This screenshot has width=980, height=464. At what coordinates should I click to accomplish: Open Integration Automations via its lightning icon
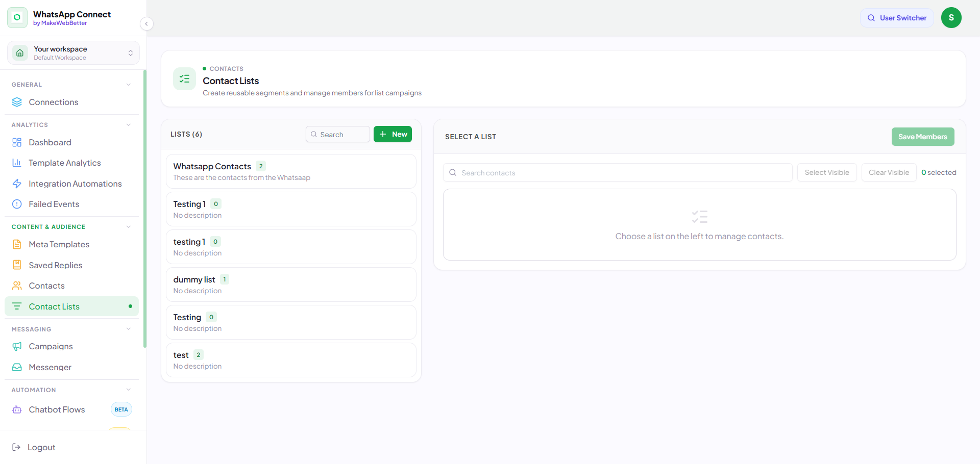point(17,184)
